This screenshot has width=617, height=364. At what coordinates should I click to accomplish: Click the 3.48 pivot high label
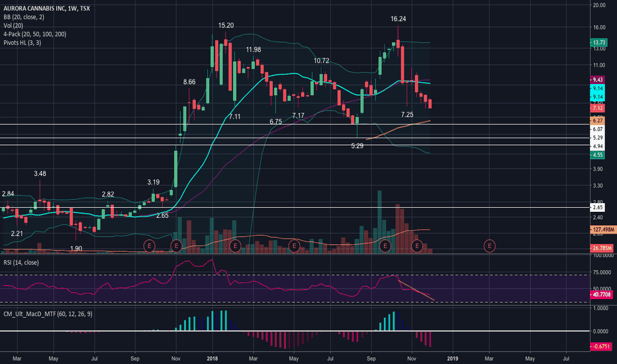(40, 173)
